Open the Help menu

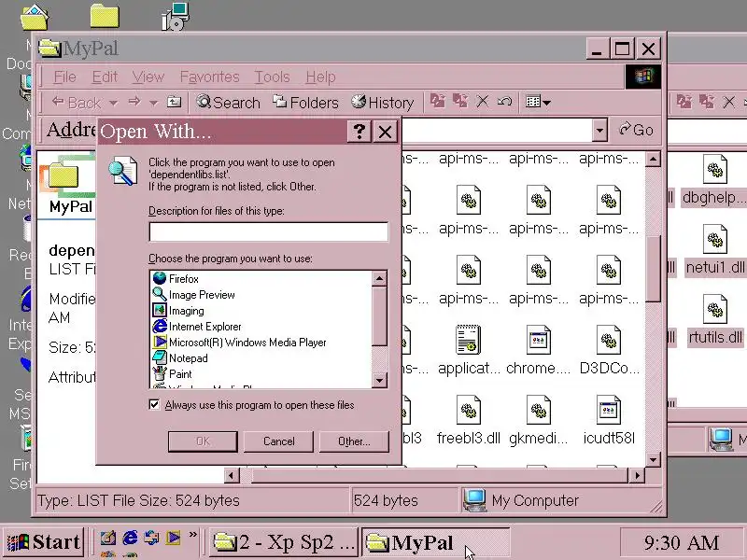(320, 77)
